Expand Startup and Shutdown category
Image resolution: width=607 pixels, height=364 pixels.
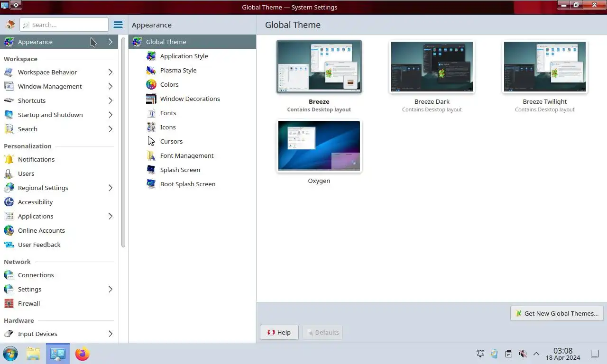click(x=110, y=115)
